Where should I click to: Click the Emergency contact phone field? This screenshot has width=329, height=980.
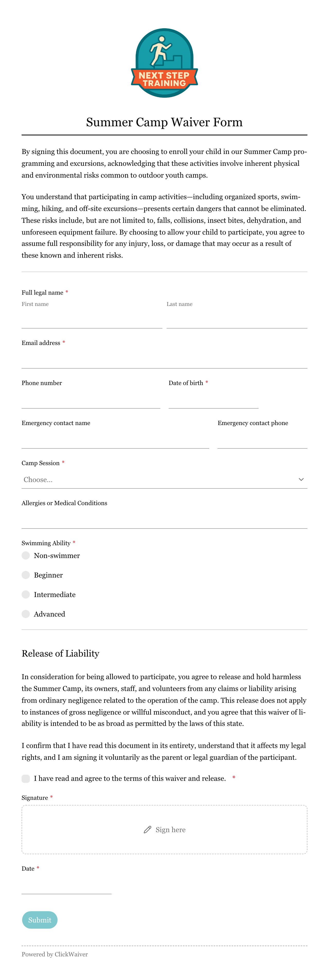262,439
